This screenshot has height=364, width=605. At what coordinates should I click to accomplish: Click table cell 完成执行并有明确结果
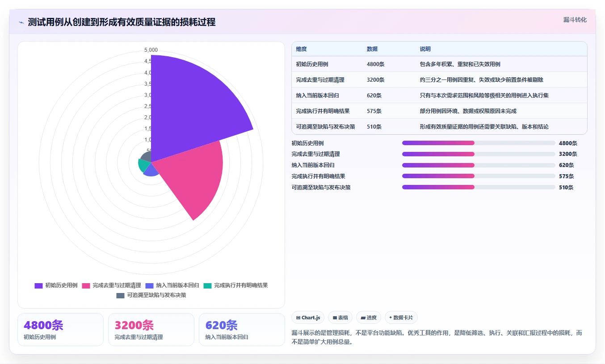pos(323,111)
